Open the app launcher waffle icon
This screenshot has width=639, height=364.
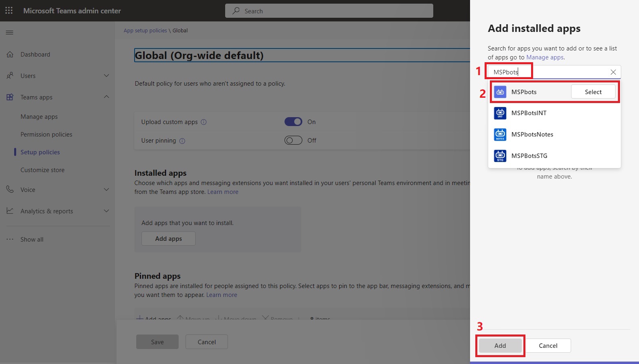9,11
